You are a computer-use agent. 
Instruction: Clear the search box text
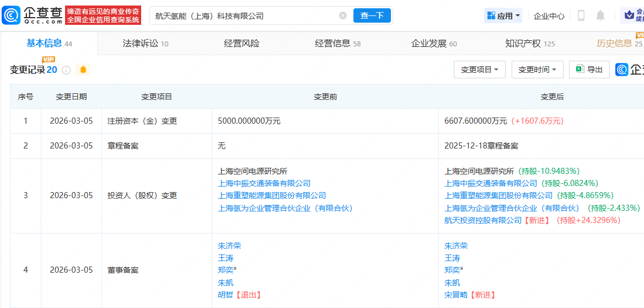pos(343,15)
